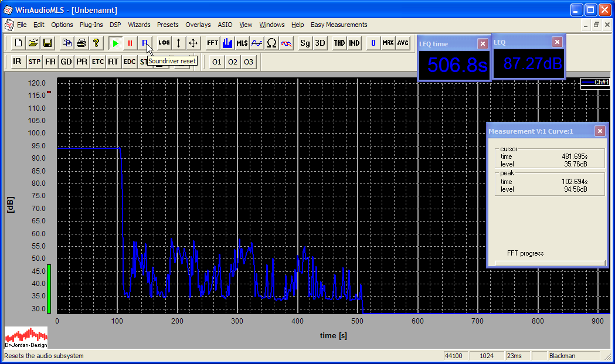Viewport: 615px width, 364px height.
Task: Open the 3D plot view button
Action: (x=320, y=43)
